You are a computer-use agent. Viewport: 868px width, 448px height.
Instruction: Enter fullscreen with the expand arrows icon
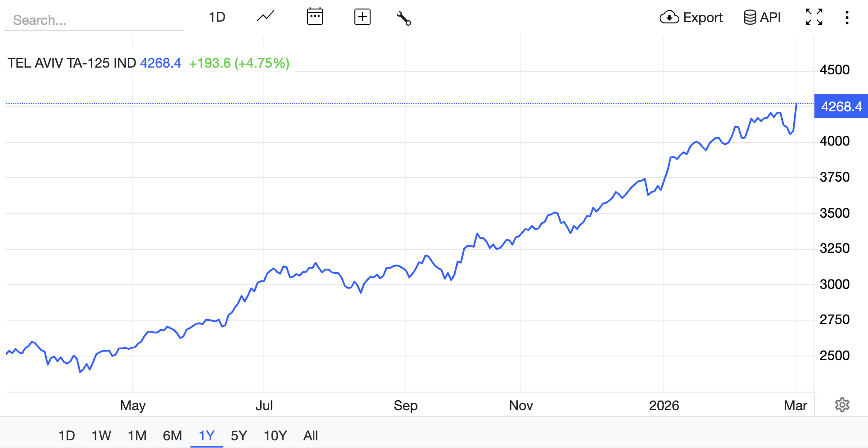(x=814, y=17)
